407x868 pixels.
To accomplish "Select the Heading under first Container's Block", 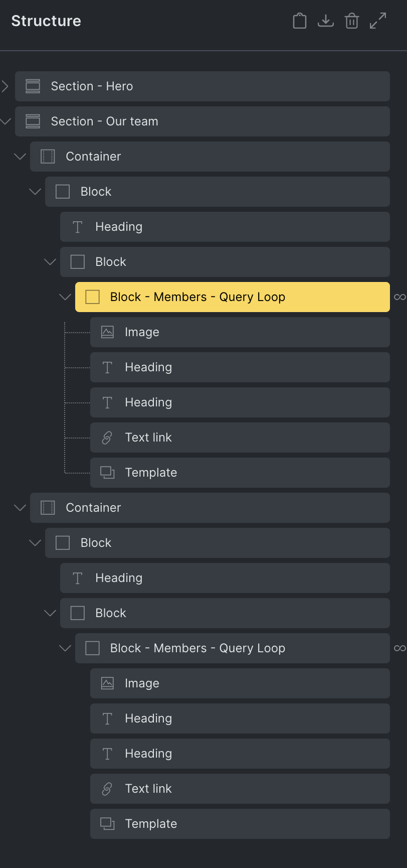I will pyautogui.click(x=225, y=227).
